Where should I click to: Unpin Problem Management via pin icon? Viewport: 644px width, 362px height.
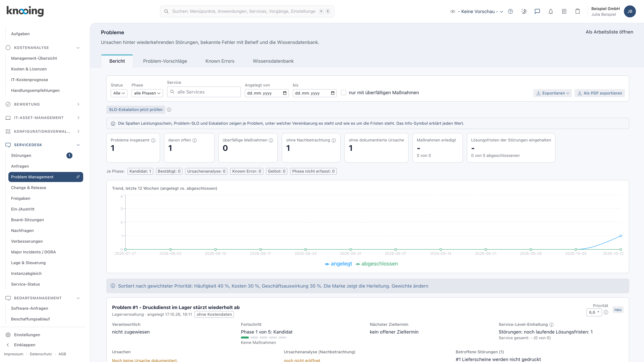click(x=78, y=177)
